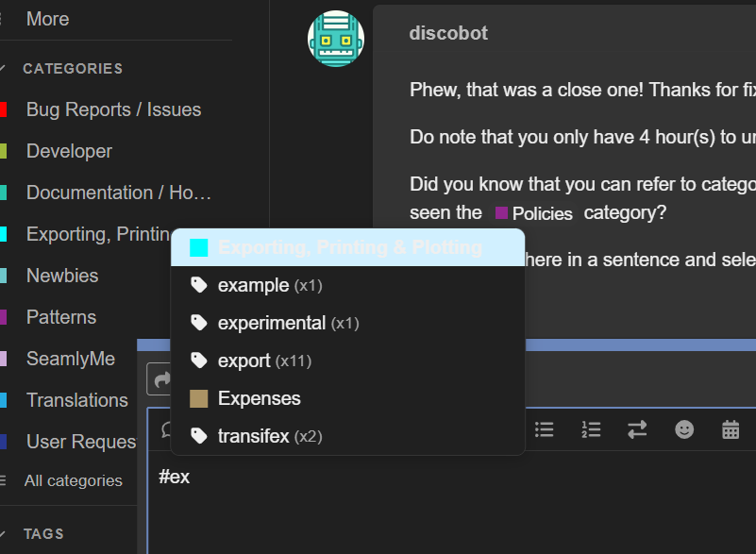
Task: Select the Expenses category suggestion
Action: (x=259, y=398)
